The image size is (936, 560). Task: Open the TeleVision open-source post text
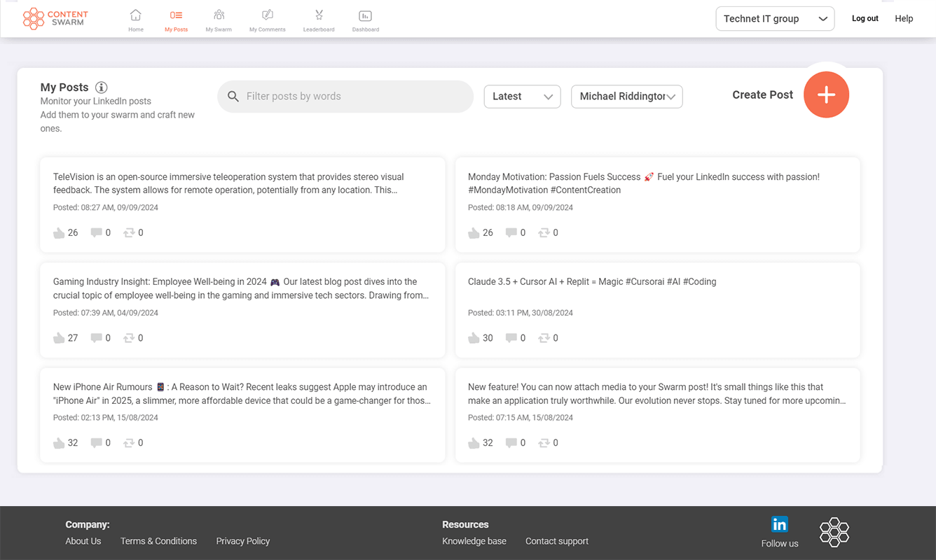coord(228,183)
